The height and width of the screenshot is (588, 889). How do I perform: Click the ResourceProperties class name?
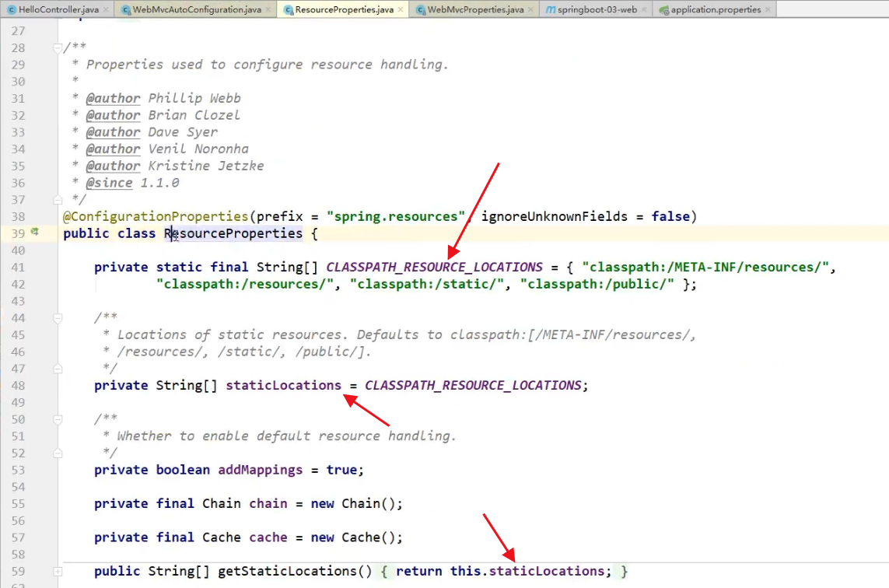click(233, 233)
